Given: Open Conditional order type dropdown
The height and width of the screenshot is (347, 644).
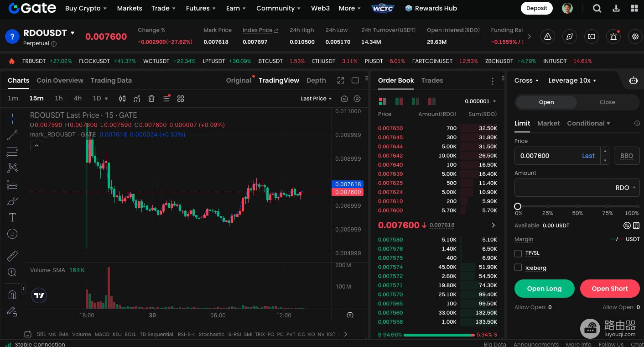Looking at the screenshot, I should click(588, 123).
